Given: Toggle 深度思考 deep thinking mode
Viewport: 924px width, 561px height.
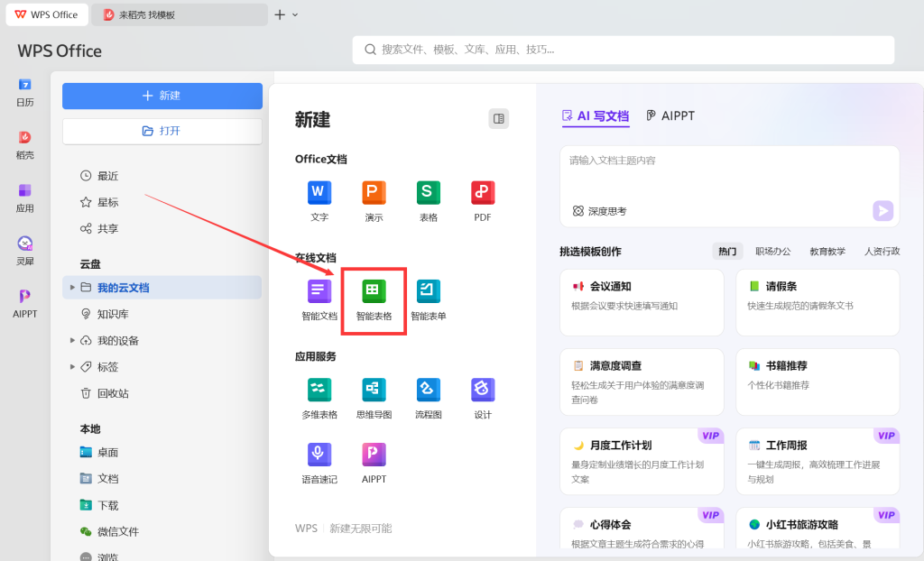Looking at the screenshot, I should coord(599,211).
